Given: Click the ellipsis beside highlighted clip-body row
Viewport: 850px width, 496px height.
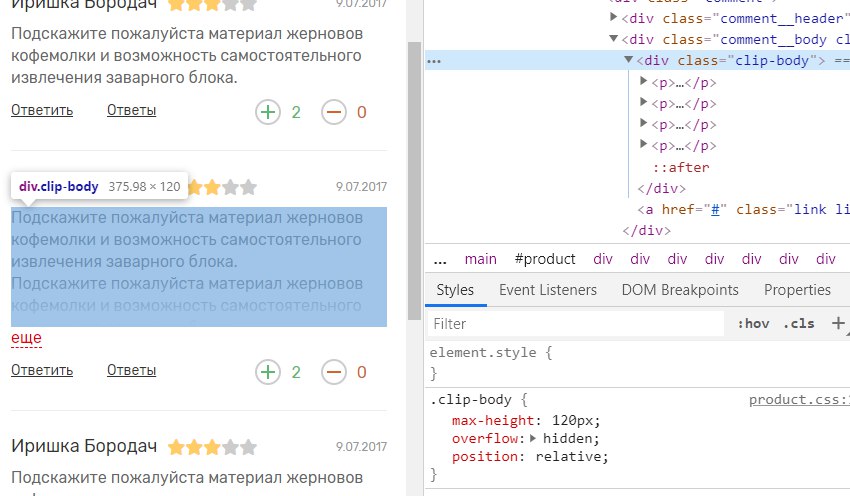Looking at the screenshot, I should coord(434,61).
